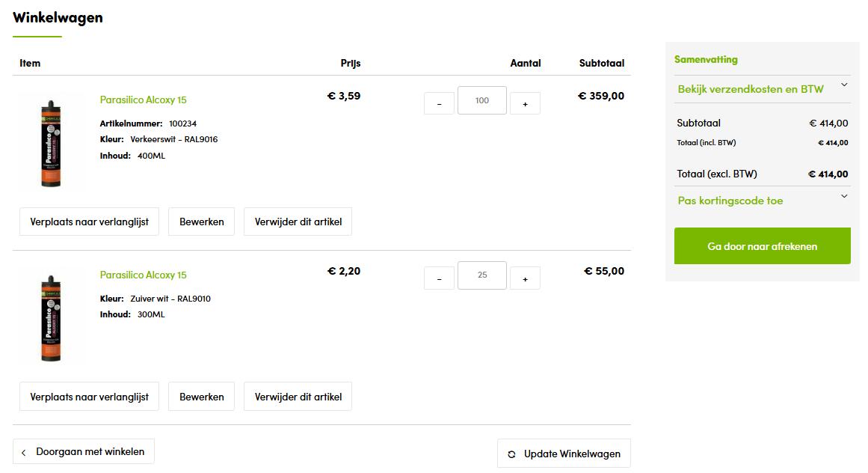This screenshot has width=868, height=473.
Task: Open the second Parasilico Alcoxy 15 product link
Action: 143,275
